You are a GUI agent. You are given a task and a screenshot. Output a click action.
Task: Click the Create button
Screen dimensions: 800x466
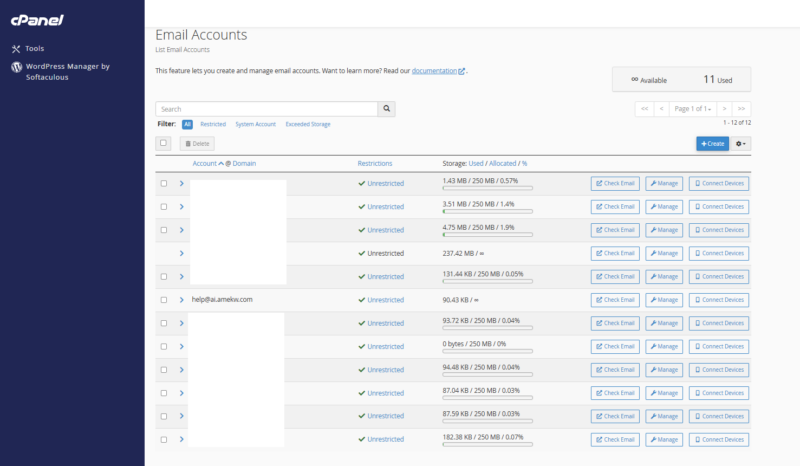(x=712, y=144)
